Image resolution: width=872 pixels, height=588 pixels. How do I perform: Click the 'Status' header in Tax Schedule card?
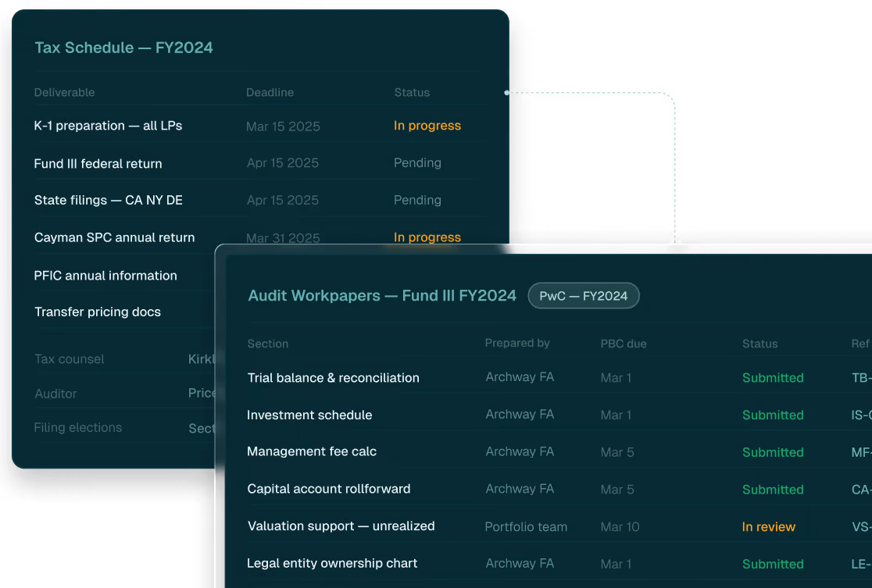pos(412,92)
